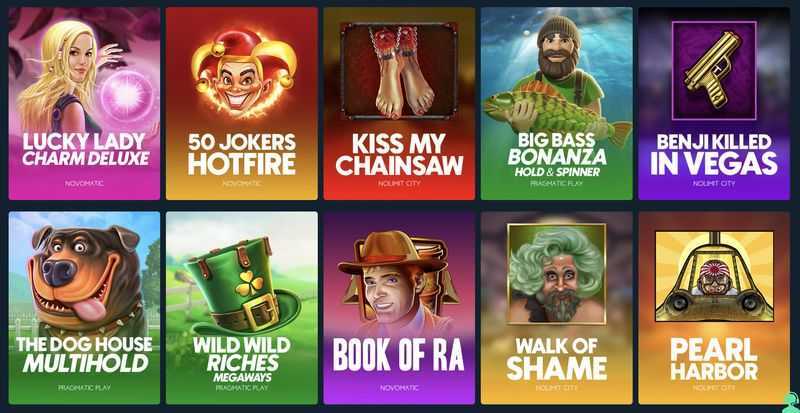Click Nolimit City label under Kiss My Chainsaw

coord(399,183)
